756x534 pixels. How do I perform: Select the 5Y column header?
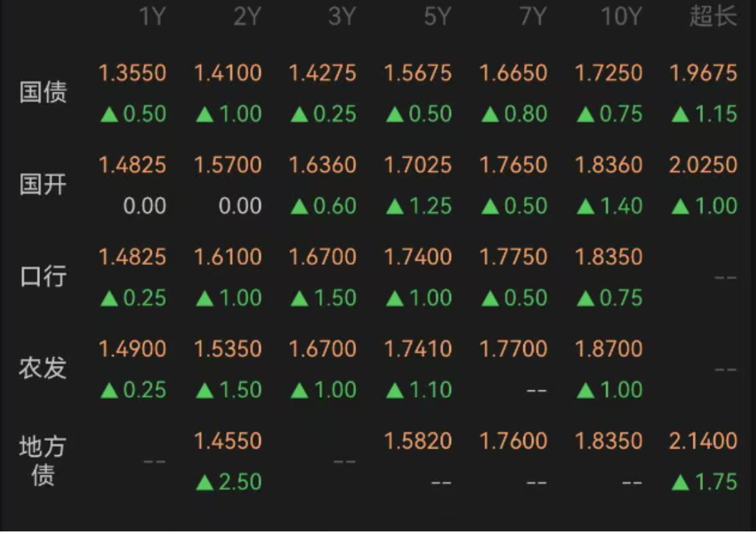tap(437, 17)
